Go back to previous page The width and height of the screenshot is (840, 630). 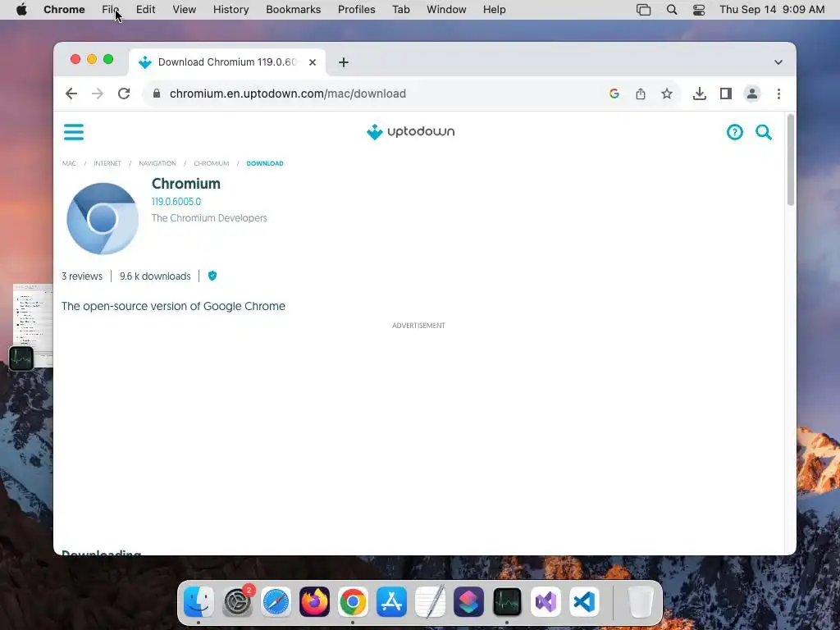71,94
